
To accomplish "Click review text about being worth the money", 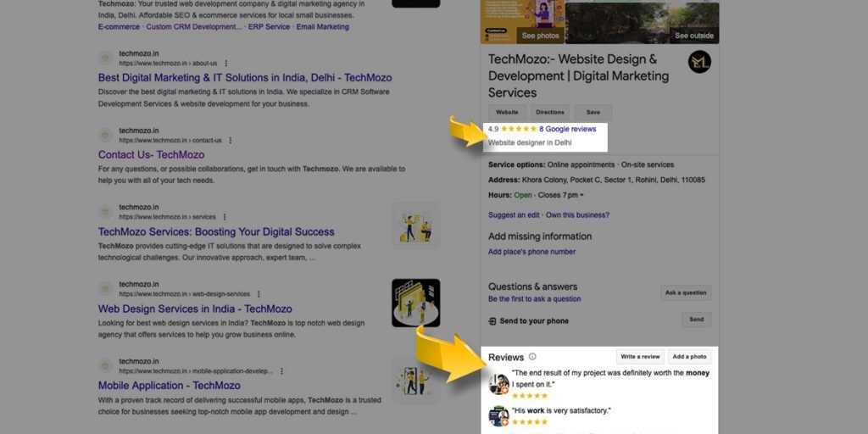I will [x=610, y=379].
